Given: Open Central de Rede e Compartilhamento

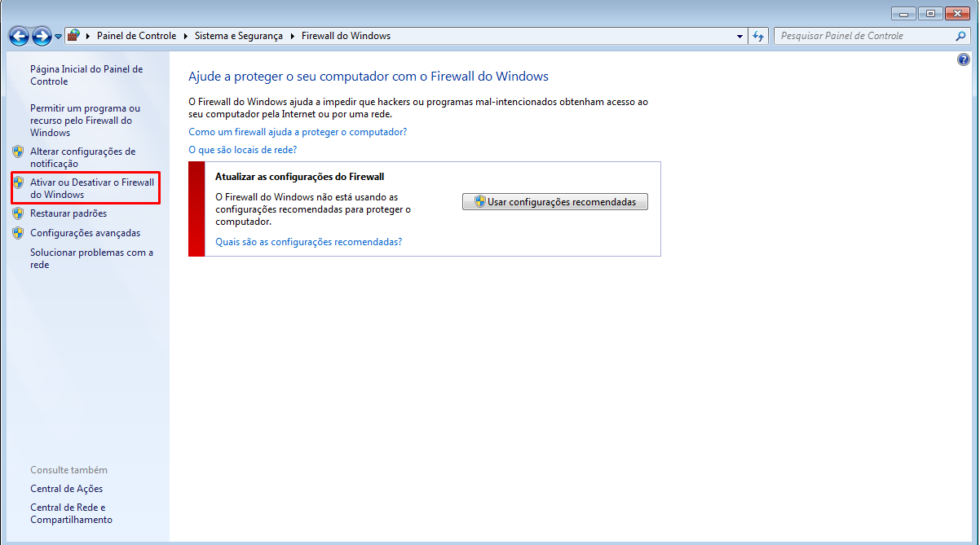Looking at the screenshot, I should [72, 513].
